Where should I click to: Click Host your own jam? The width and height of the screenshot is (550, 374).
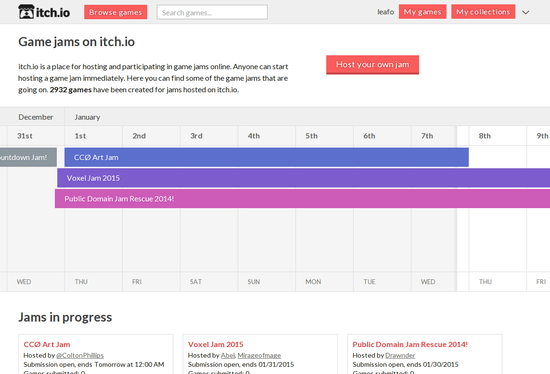coord(373,65)
